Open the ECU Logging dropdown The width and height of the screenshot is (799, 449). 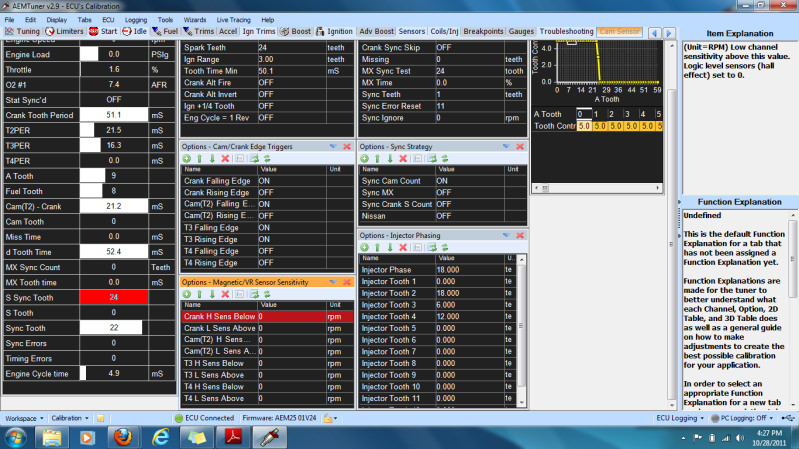[x=680, y=418]
